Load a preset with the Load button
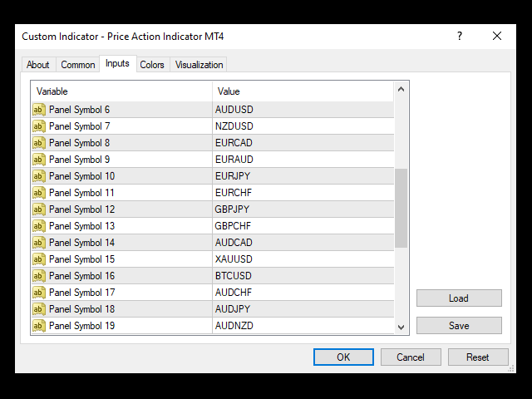Screen dimensions: 532x399 tap(459, 298)
